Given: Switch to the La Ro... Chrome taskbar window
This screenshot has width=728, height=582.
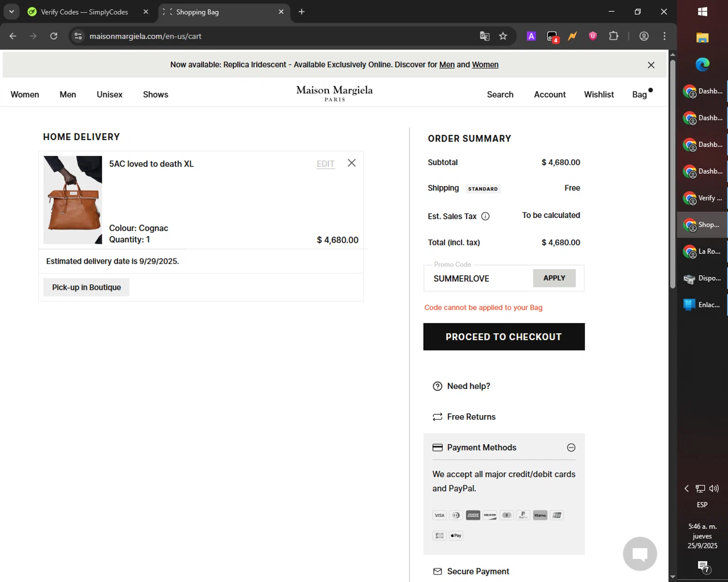Looking at the screenshot, I should point(702,251).
